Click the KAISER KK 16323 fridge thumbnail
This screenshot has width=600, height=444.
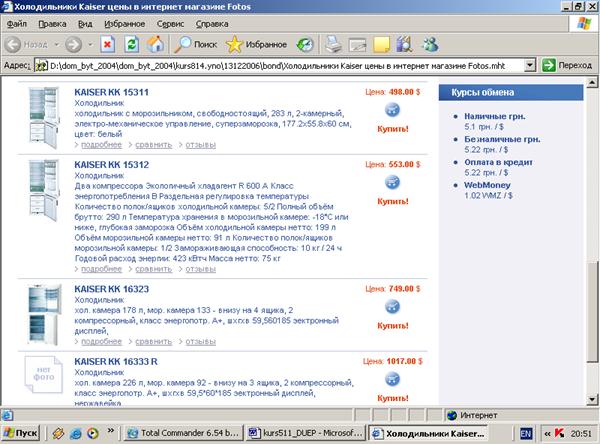coord(46,311)
